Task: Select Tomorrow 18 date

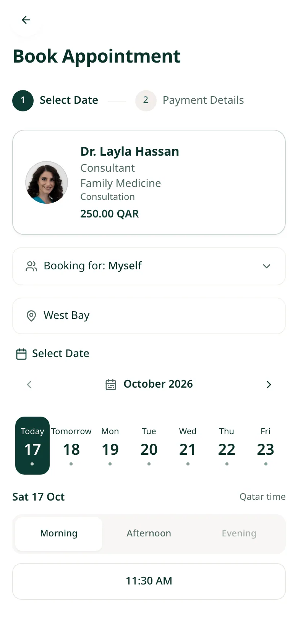Action: tap(71, 446)
